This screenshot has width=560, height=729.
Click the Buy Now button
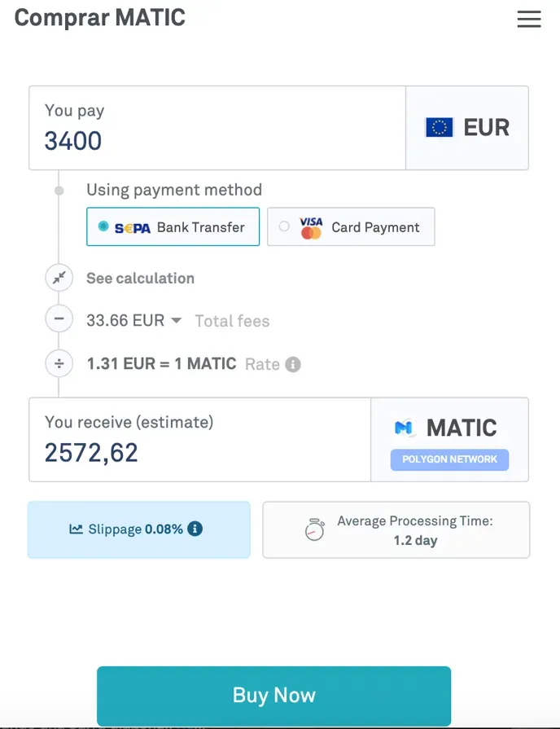click(273, 696)
